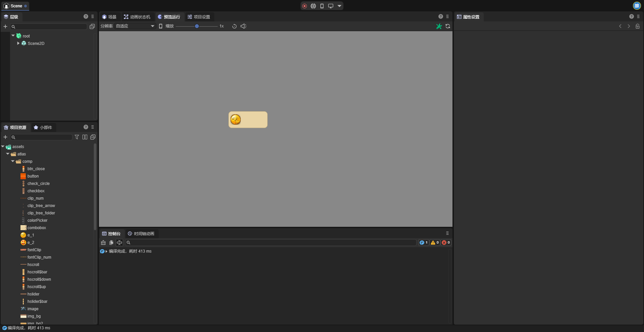Collapse the comp folder in assets
The image size is (644, 332).
(x=13, y=161)
